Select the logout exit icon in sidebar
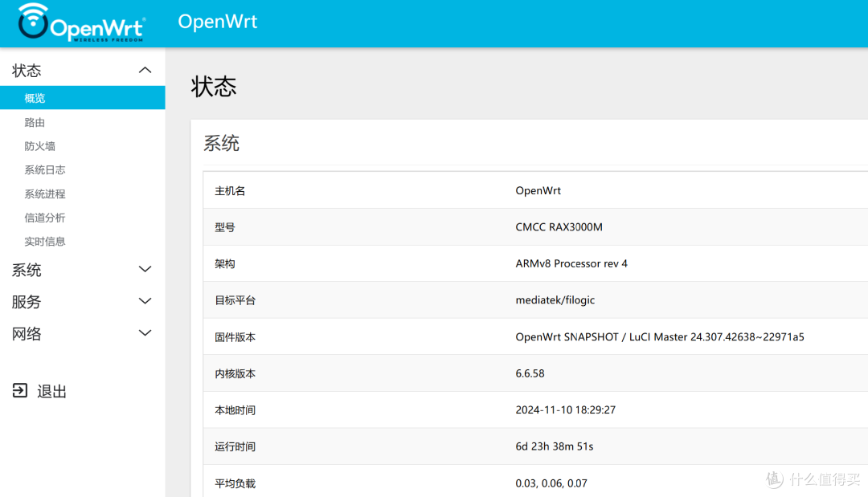The width and height of the screenshot is (868, 497). click(x=18, y=391)
